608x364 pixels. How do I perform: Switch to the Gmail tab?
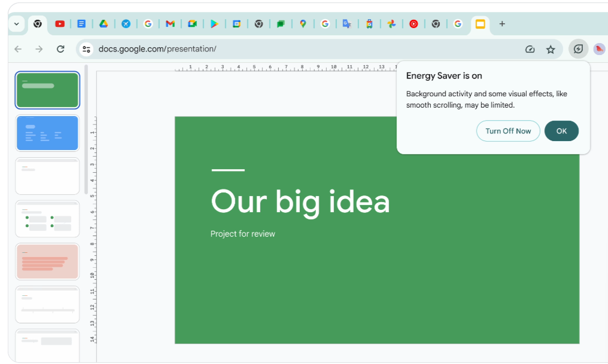(170, 24)
